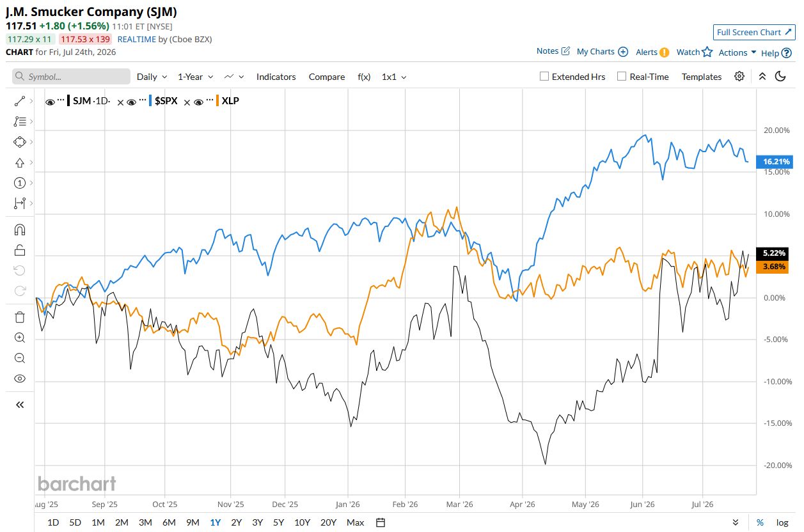Image resolution: width=804 pixels, height=532 pixels.
Task: Open the Compare menu
Action: (327, 77)
